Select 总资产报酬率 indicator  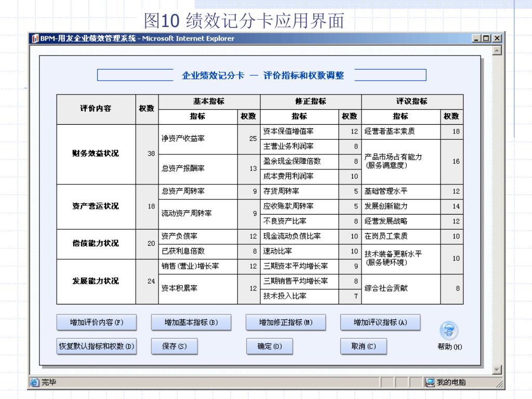tap(198, 169)
